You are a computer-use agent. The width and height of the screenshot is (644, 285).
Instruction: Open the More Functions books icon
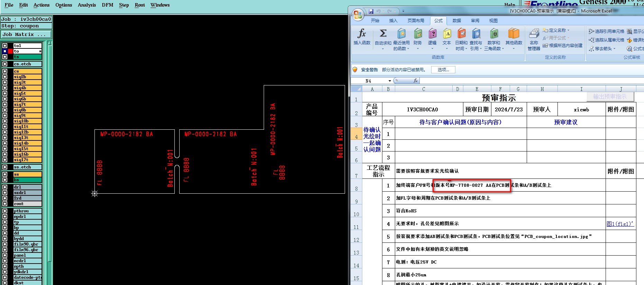pyautogui.click(x=514, y=34)
